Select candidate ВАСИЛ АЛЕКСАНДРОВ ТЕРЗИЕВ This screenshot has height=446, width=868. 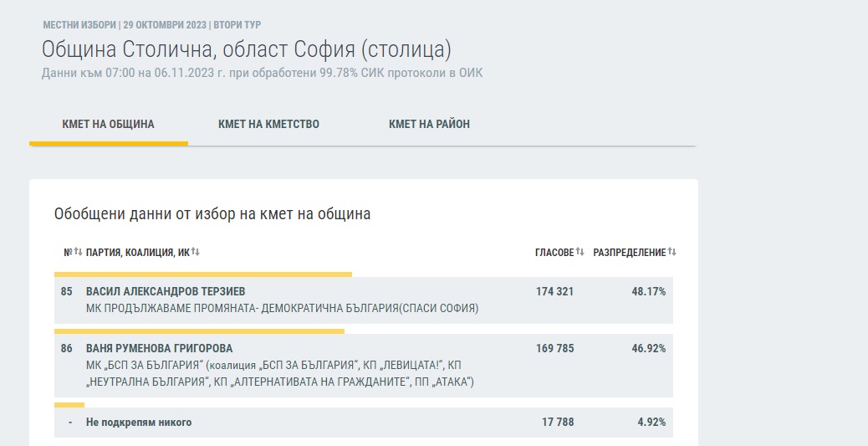(166, 291)
